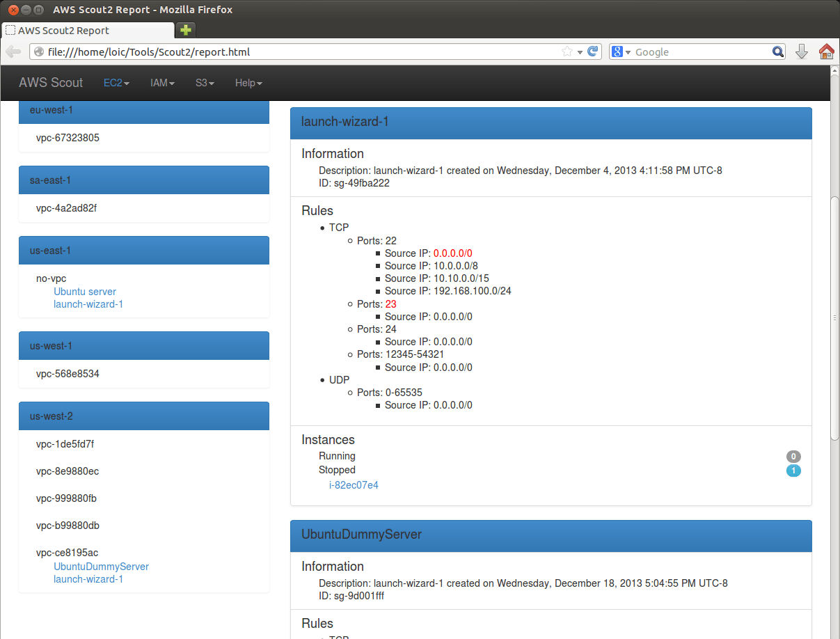The height and width of the screenshot is (639, 840).
Task: Click Ports 12345-54321 entry
Action: (400, 354)
